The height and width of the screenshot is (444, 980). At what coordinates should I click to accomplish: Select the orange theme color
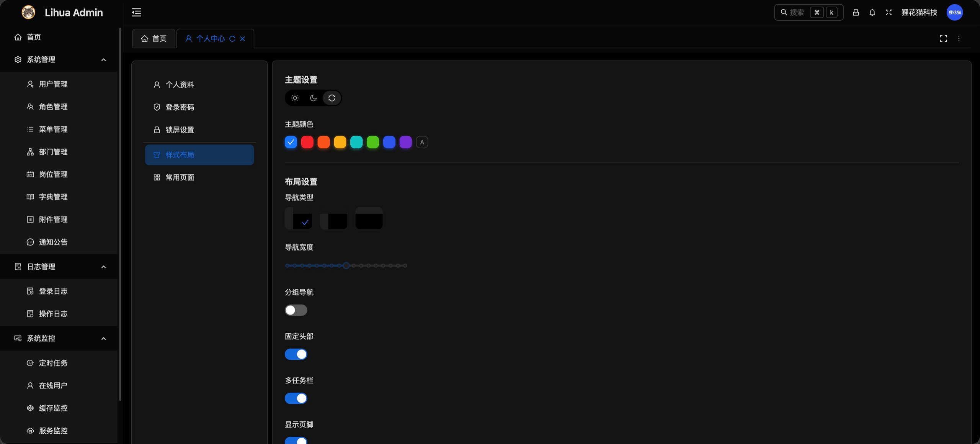click(323, 142)
